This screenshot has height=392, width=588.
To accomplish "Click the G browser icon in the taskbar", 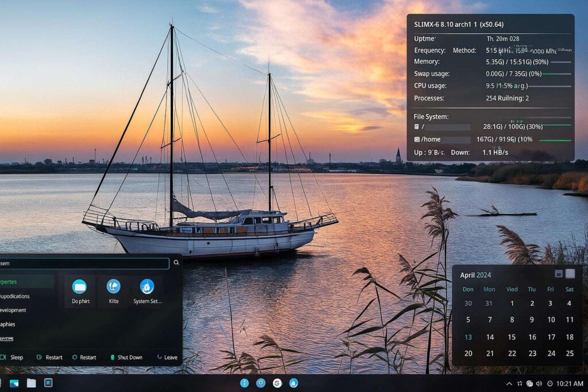I will click(277, 383).
